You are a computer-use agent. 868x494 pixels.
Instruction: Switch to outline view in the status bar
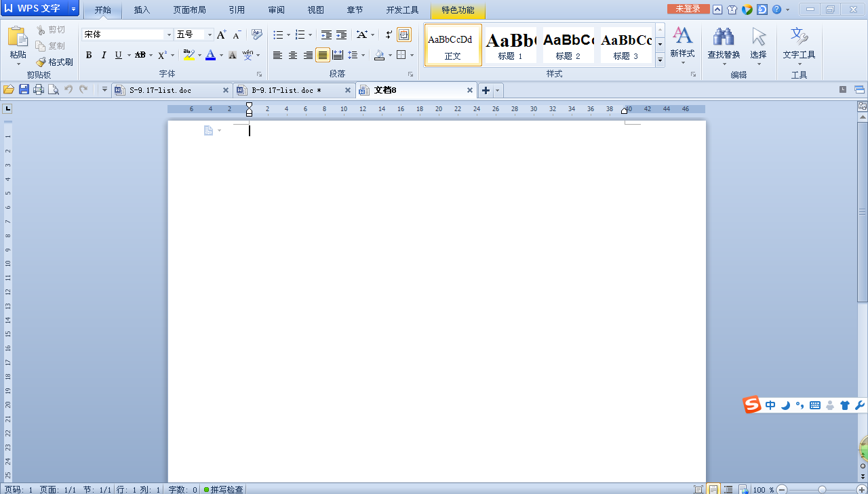click(728, 489)
